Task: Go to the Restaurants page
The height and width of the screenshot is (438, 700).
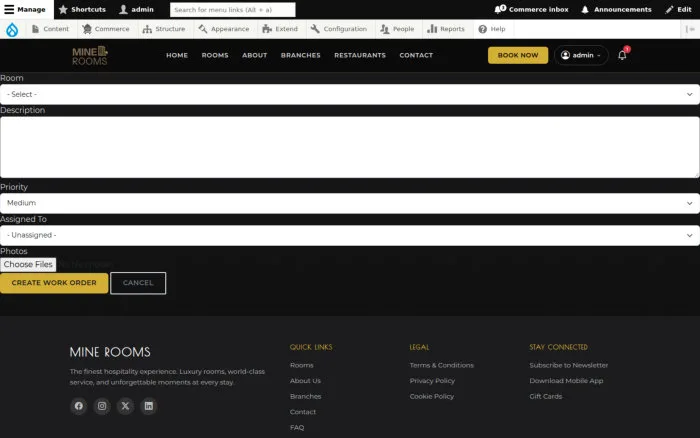Action: [360, 55]
